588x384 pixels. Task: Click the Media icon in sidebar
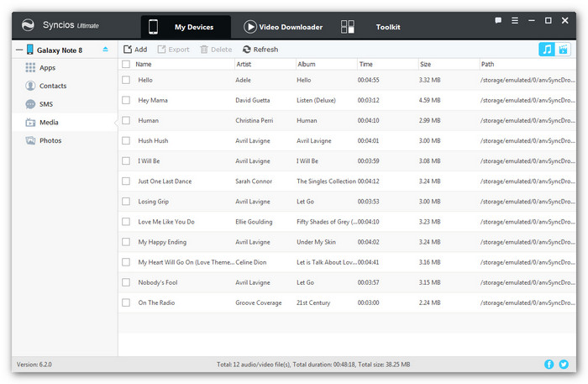[x=30, y=122]
